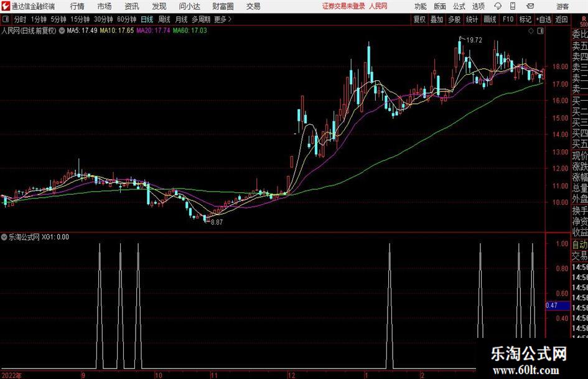The width and height of the screenshot is (588, 379).
Task: Toggle the right info panel icon
Action: pyautogui.click(x=540, y=31)
